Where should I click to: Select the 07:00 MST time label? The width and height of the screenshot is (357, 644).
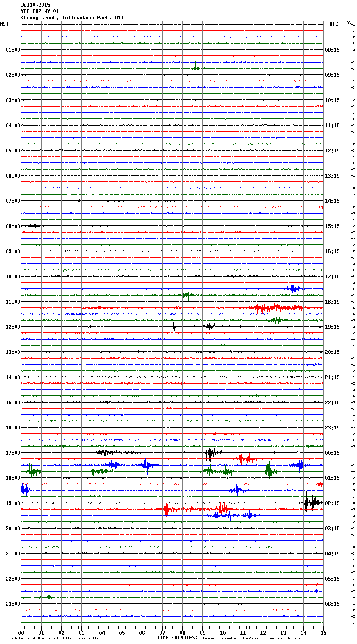click(13, 201)
